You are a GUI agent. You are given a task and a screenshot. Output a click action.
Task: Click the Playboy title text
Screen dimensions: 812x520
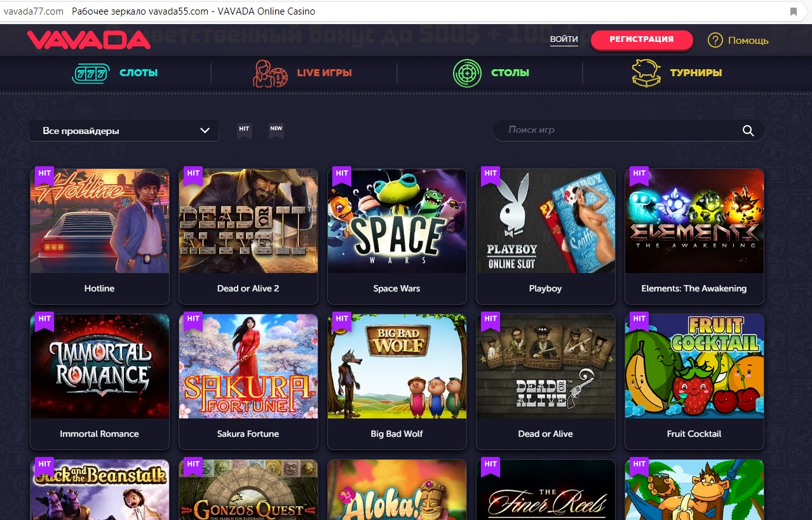(546, 288)
